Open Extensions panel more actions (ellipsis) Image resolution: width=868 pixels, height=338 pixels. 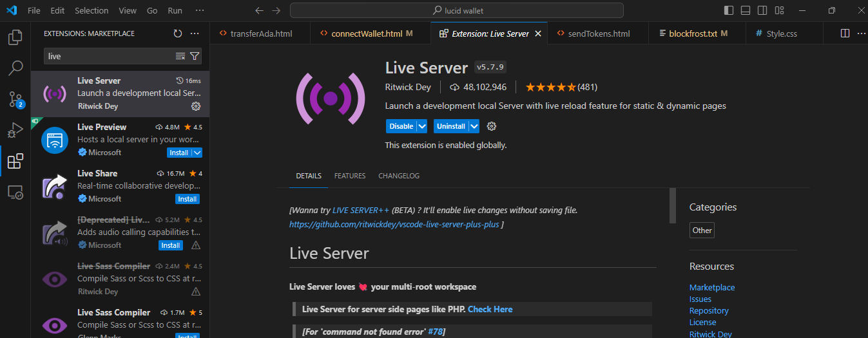(x=195, y=33)
